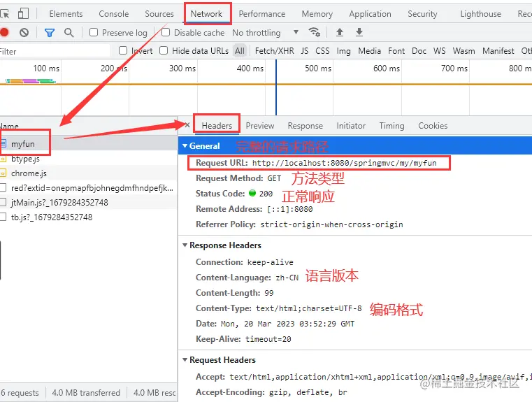
Task: Click the Status Code 200 value
Action: (x=266, y=194)
